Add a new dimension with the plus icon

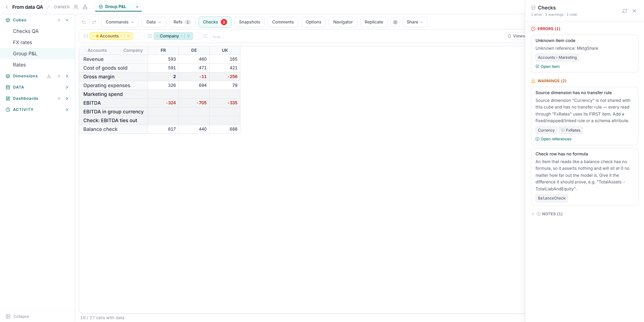59,76
